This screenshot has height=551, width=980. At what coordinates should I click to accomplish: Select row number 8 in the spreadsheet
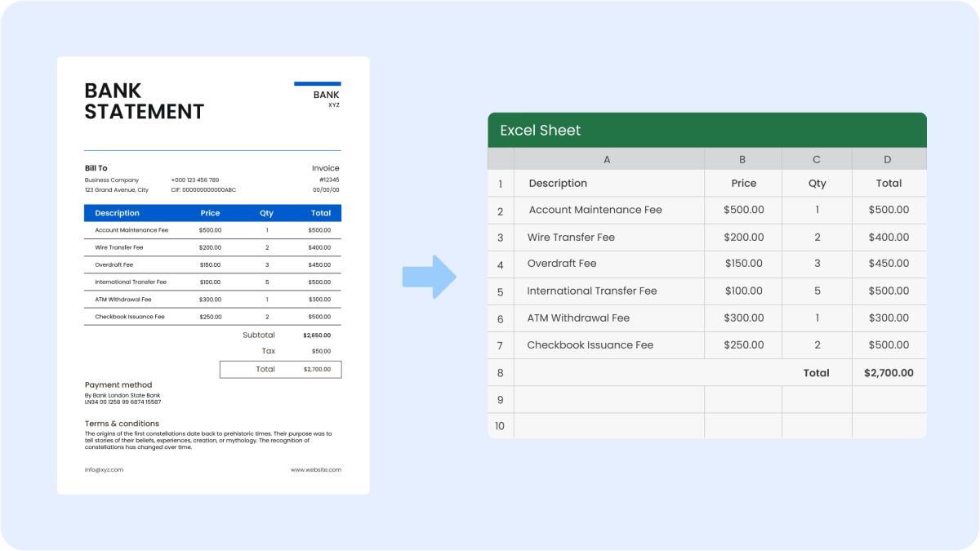click(501, 372)
